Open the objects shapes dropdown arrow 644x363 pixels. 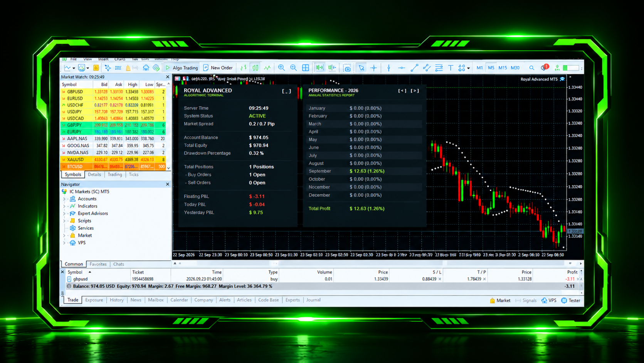click(468, 68)
